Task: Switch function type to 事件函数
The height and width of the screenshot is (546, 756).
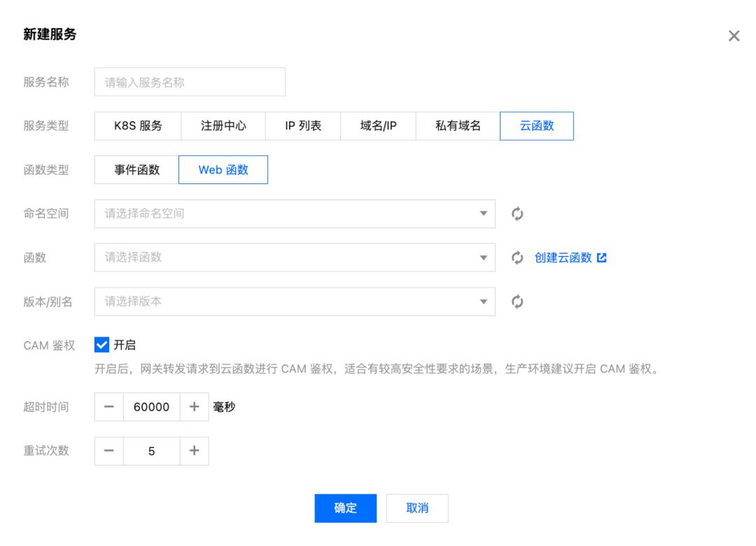Action: (137, 170)
